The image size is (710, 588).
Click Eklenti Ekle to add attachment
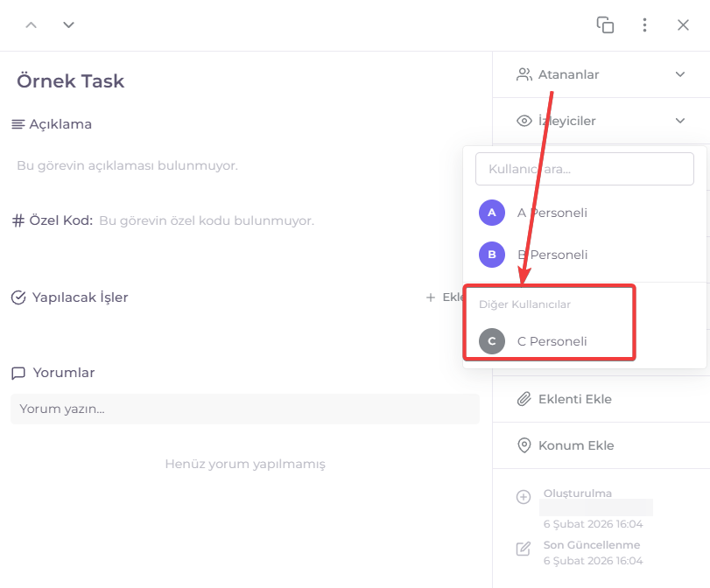tap(574, 399)
